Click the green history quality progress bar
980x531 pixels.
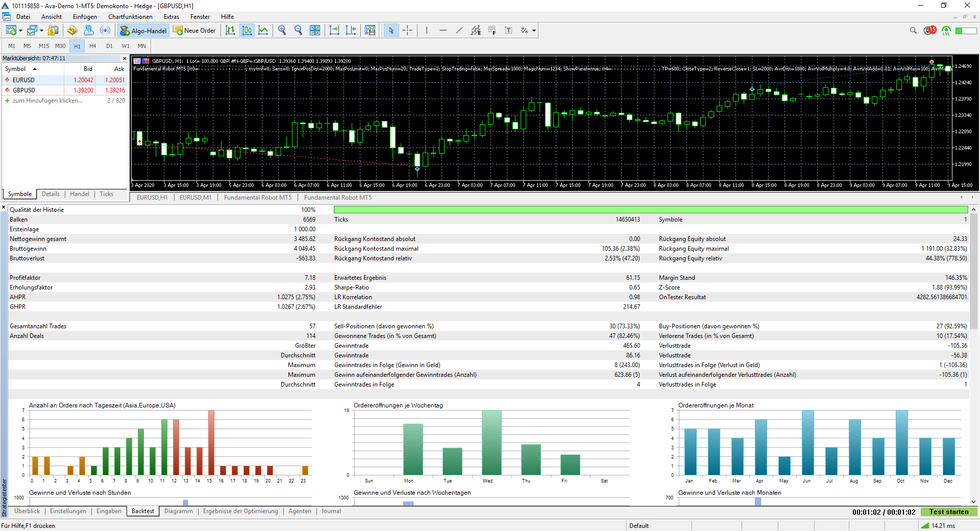pyautogui.click(x=650, y=210)
